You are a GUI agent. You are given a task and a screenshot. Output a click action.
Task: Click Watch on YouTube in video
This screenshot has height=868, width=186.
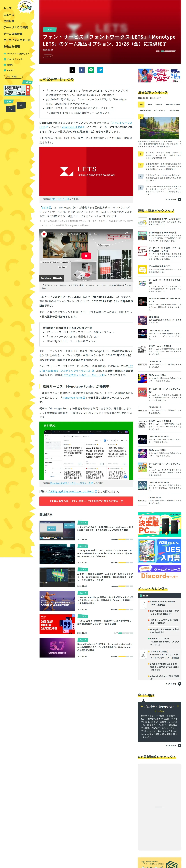52,278
